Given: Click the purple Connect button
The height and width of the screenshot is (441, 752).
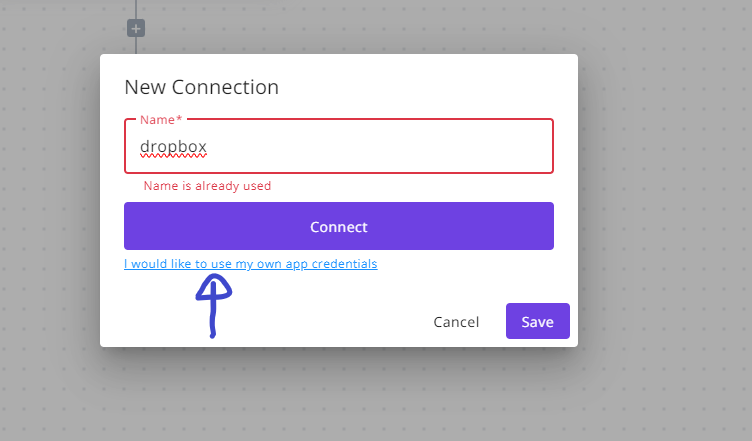Looking at the screenshot, I should point(339,226).
